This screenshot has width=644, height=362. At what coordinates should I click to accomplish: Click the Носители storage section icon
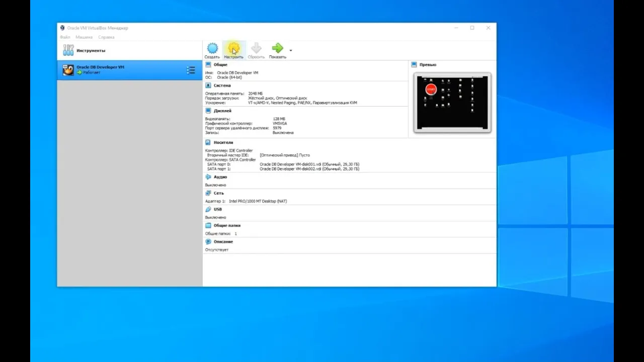(x=208, y=143)
